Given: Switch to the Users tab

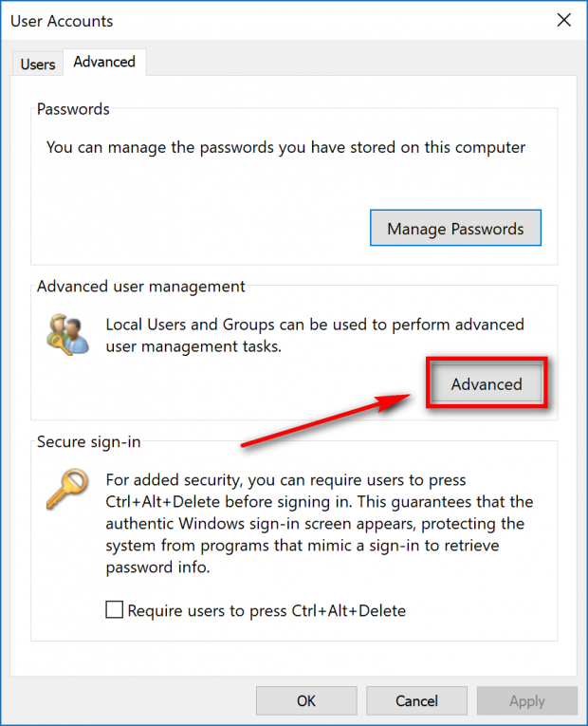Looking at the screenshot, I should click(x=38, y=65).
